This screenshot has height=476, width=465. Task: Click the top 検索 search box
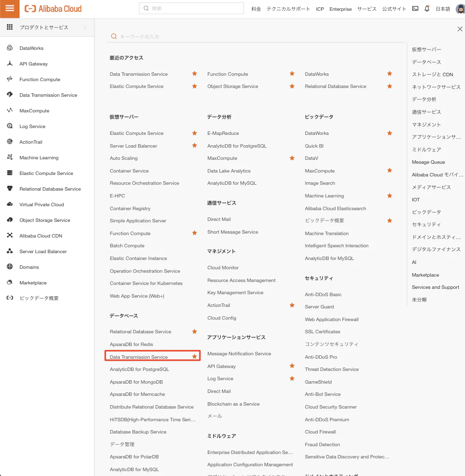coord(191,8)
